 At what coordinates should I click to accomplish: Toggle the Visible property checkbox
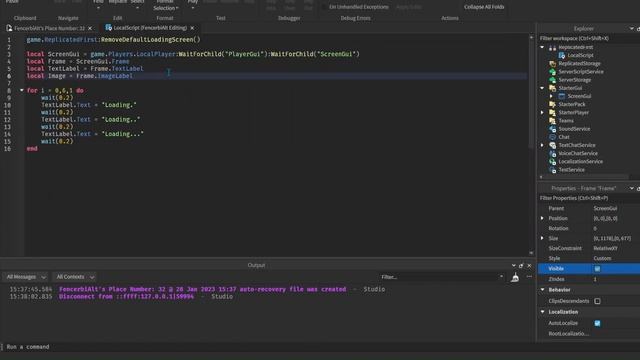click(x=597, y=269)
